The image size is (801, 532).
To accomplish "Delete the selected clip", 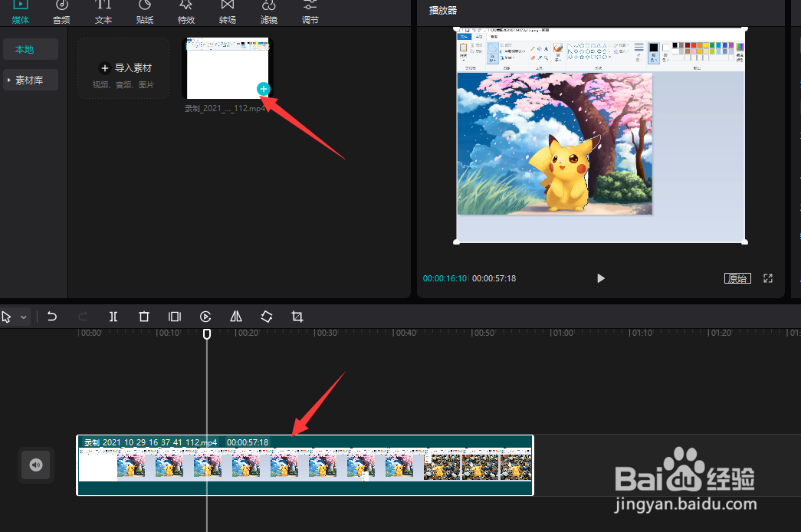I will click(144, 317).
